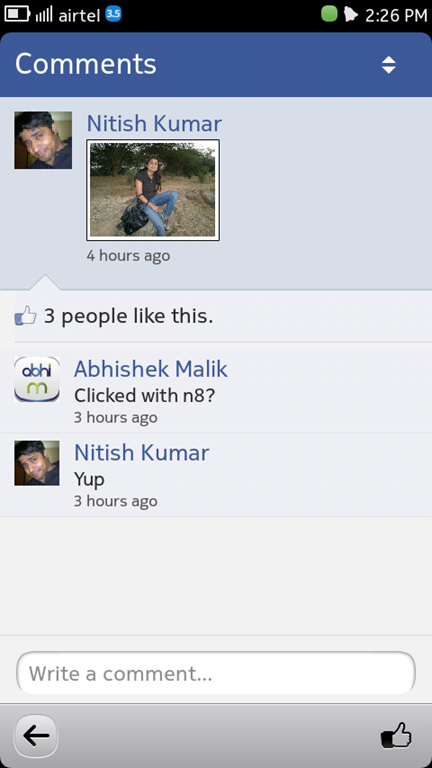Open Nitish Kumar's avatar beside Yup comment
Viewport: 432px width, 768px height.
coord(37,463)
